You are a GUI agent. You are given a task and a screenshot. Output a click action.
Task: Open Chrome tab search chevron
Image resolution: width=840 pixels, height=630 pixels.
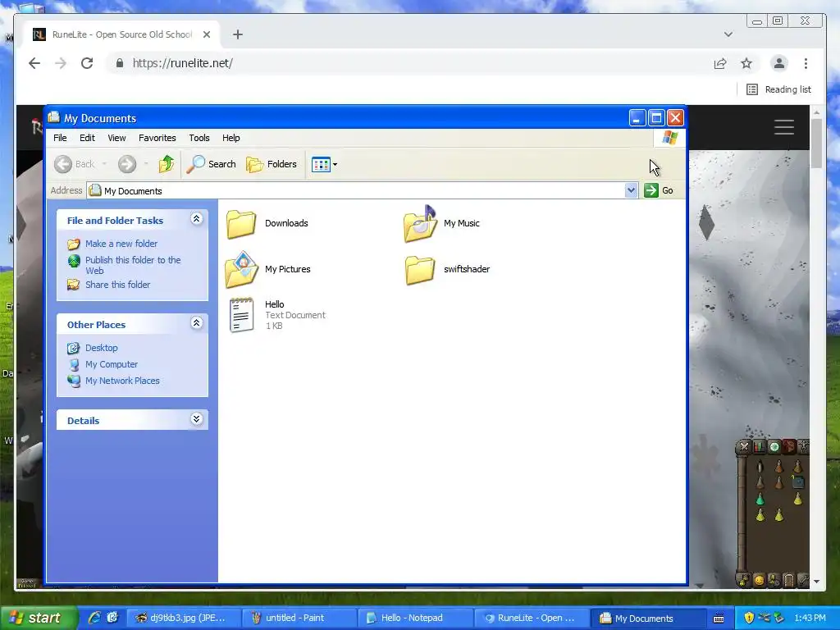[728, 34]
